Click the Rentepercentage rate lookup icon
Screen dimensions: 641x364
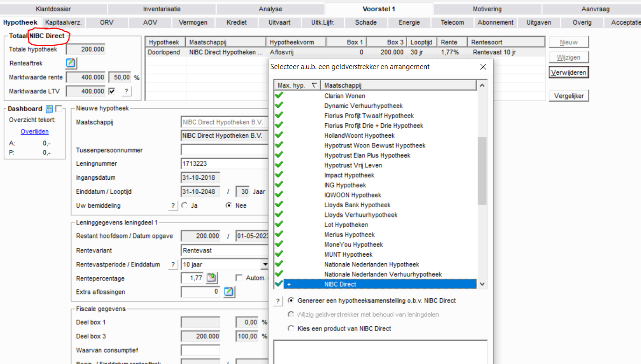tap(211, 278)
